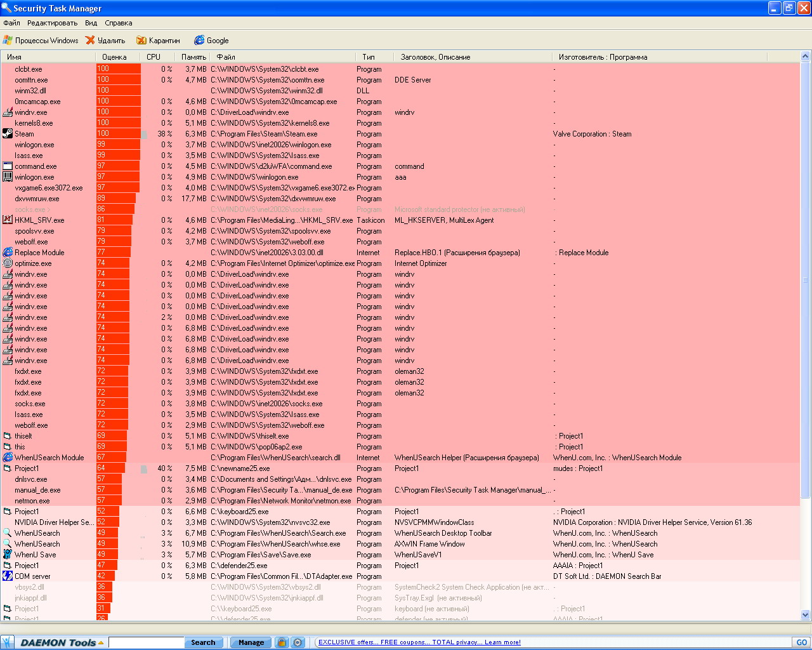Sort by the Тип column header
This screenshot has height=650, width=812.
pos(374,57)
